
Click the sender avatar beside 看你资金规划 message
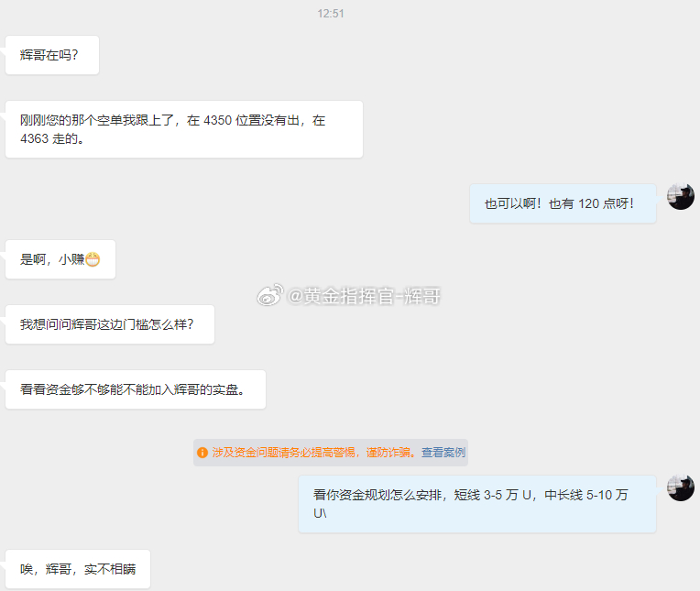click(681, 487)
